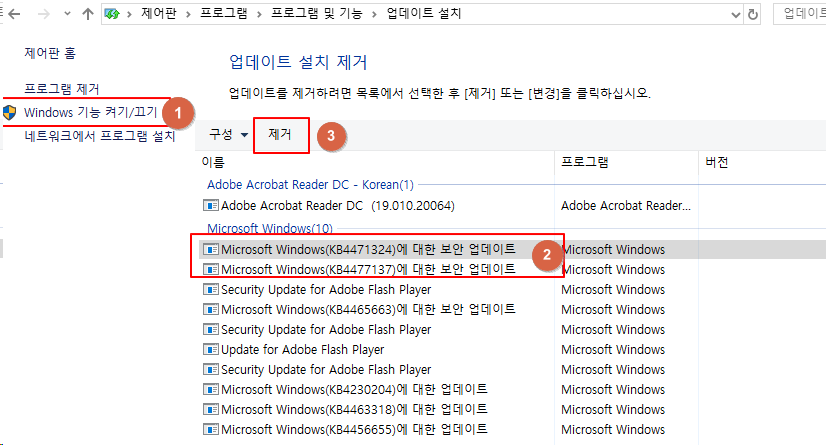This screenshot has width=826, height=445.
Task: Sort by the 이름 column header
Action: pos(213,162)
